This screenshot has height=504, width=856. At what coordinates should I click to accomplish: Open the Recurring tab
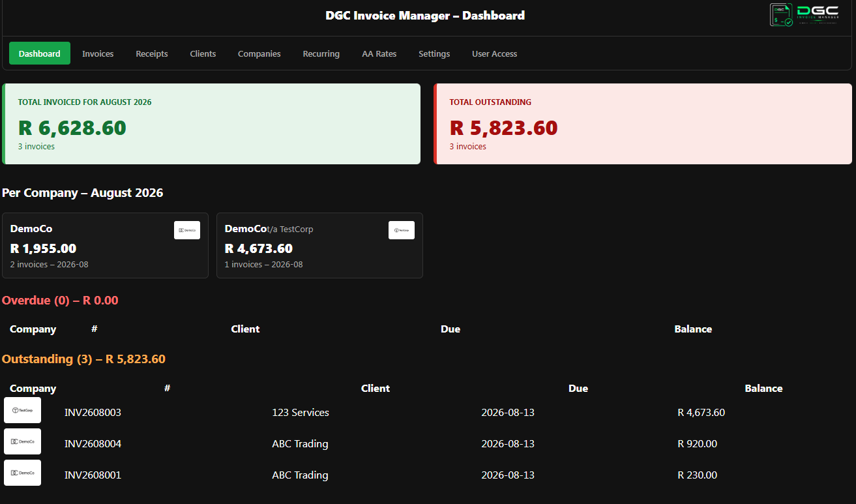pos(321,53)
